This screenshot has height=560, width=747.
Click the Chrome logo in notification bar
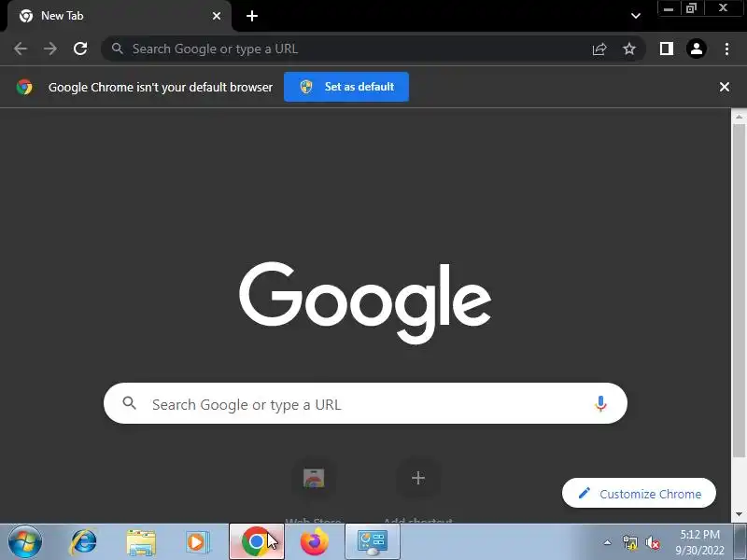[x=24, y=87]
